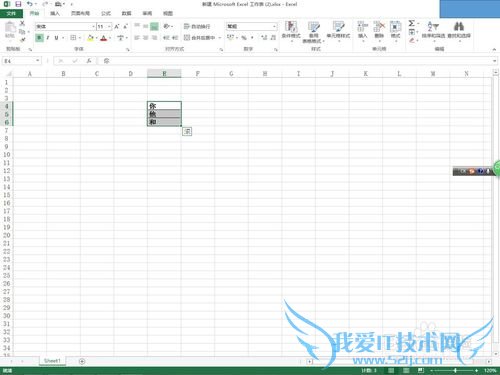
Task: Enable Wrap Text (自动换行)
Action: pyautogui.click(x=197, y=26)
